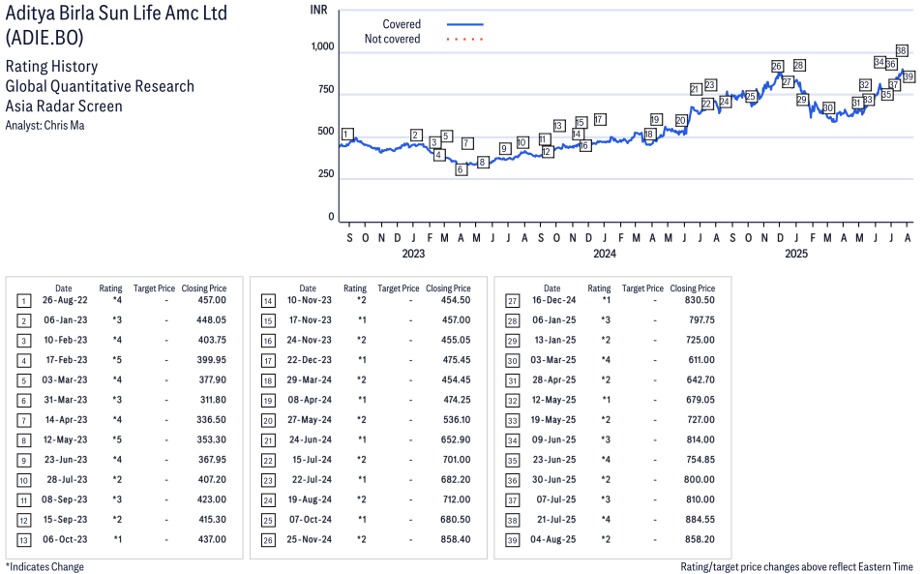This screenshot has height=574, width=924.
Task: Select marker 19 on the price chart
Action: click(655, 120)
